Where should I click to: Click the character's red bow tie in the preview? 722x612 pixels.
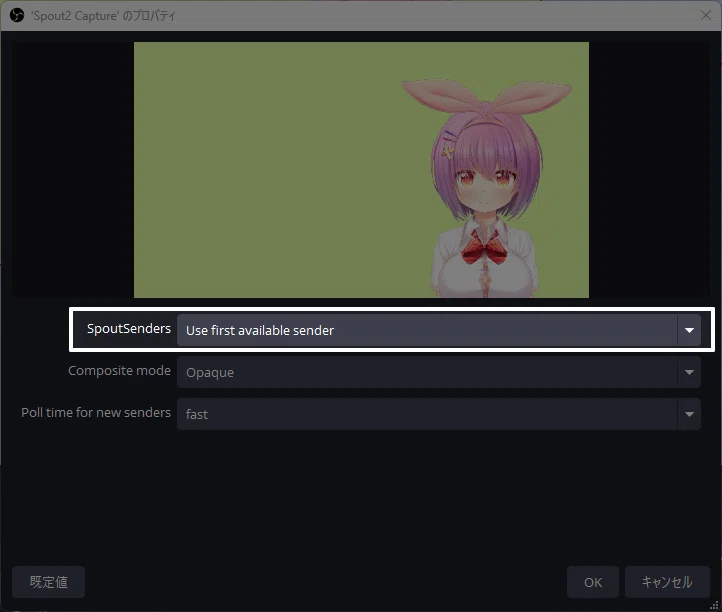point(484,249)
